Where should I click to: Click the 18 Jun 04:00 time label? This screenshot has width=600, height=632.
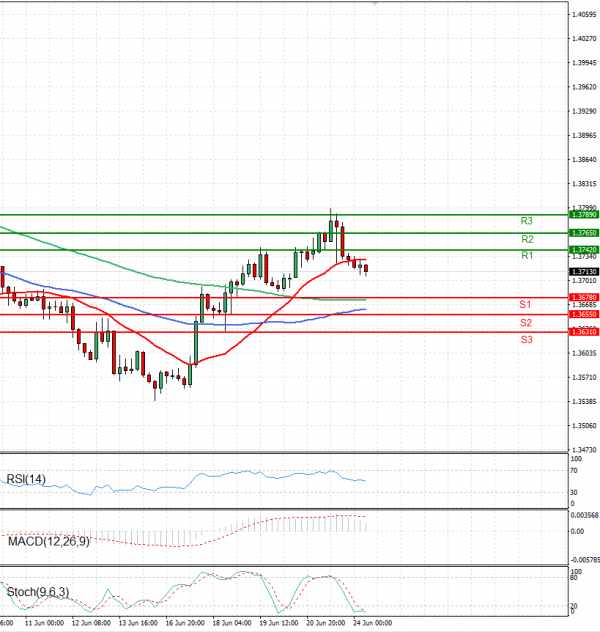[x=232, y=623]
